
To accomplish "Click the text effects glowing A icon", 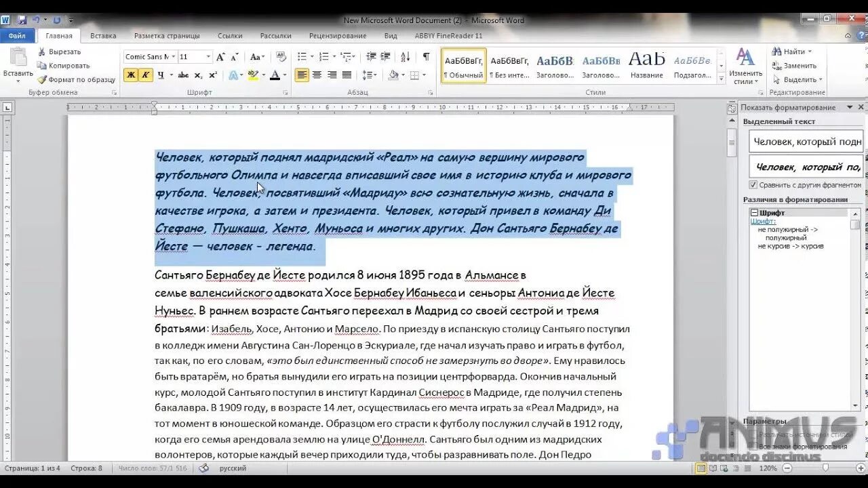I will (233, 75).
